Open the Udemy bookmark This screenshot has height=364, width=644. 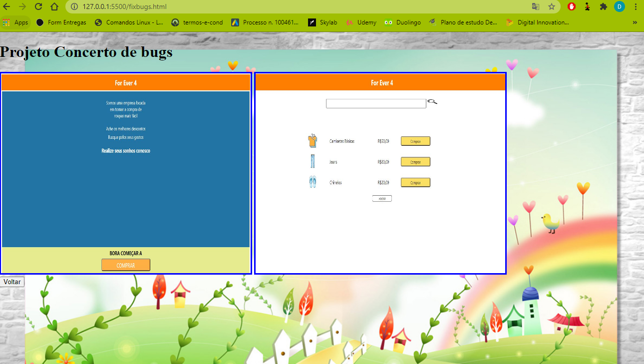(361, 22)
